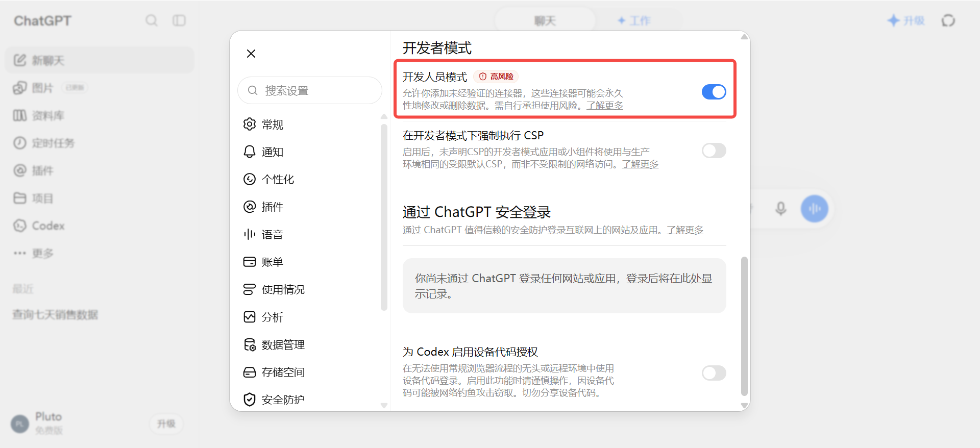Open the Pluto account avatar
Viewport: 980px width, 448px height.
[x=20, y=424]
